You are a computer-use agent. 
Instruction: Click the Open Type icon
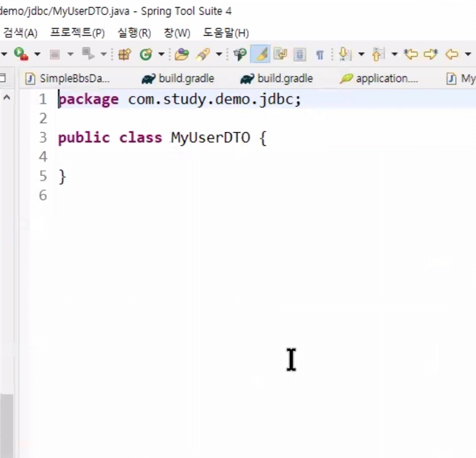182,54
